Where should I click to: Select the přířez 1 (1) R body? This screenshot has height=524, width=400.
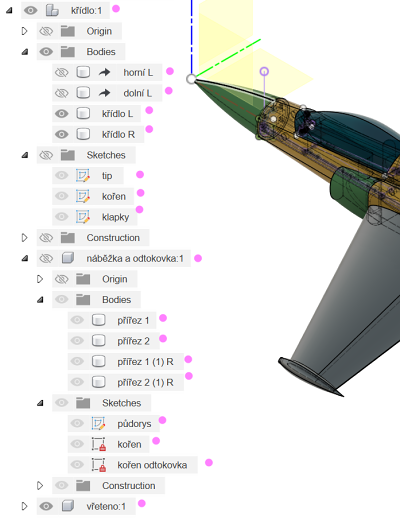pos(145,362)
